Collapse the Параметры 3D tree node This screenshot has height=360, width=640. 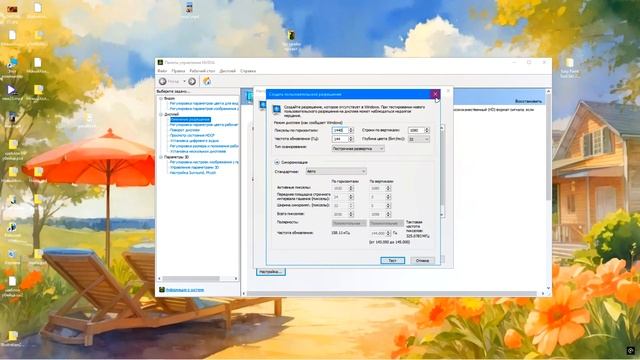coord(161,157)
